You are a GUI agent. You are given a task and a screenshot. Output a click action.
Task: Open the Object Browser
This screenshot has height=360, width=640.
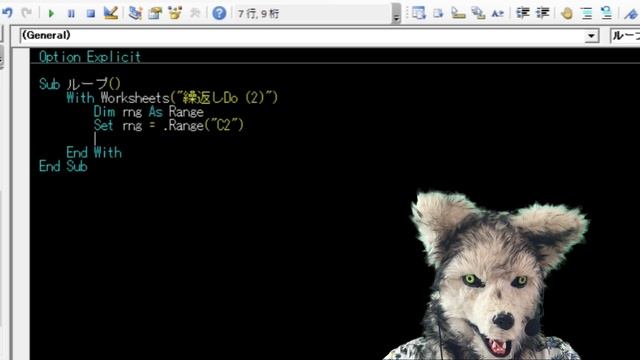pyautogui.click(x=175, y=13)
